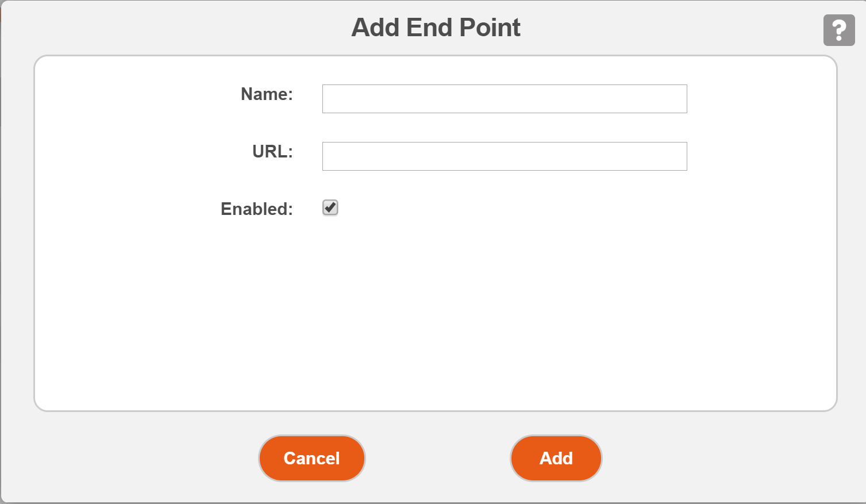Click the text box next to Name
The width and height of the screenshot is (866, 504).
point(504,99)
